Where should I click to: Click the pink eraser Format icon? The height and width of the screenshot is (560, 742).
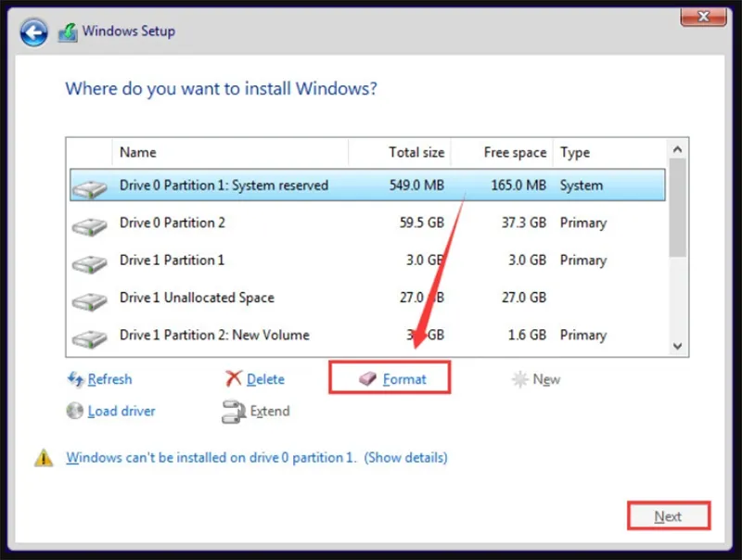click(367, 378)
